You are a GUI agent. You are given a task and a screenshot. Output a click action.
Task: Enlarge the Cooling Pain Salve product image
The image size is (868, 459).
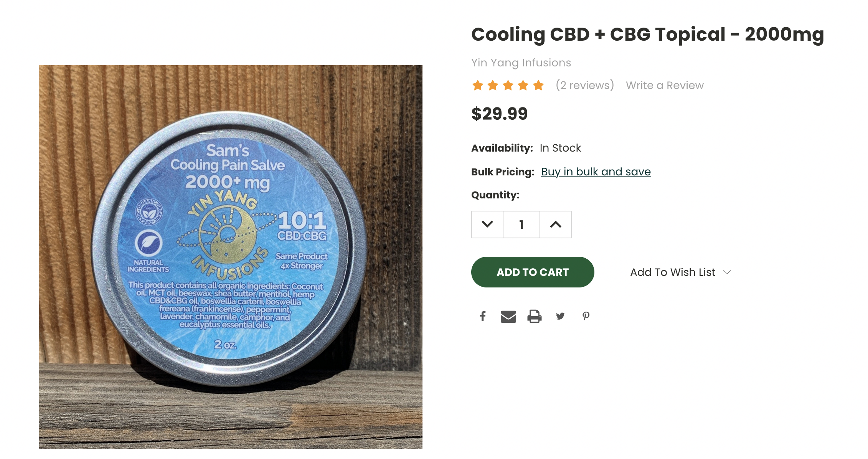pos(231,257)
